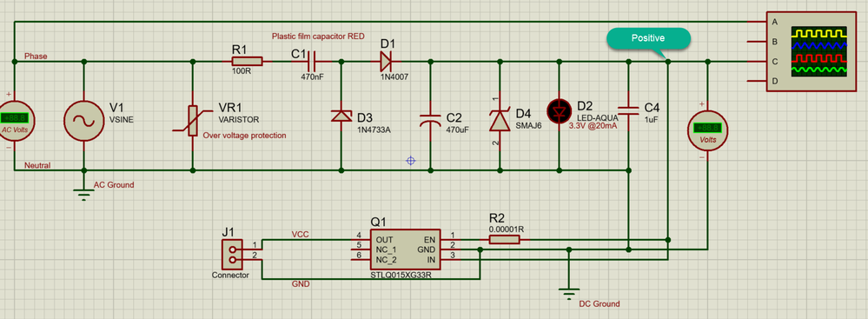Click the 'VSINE' value text
868x319 pixels.
coord(122,120)
